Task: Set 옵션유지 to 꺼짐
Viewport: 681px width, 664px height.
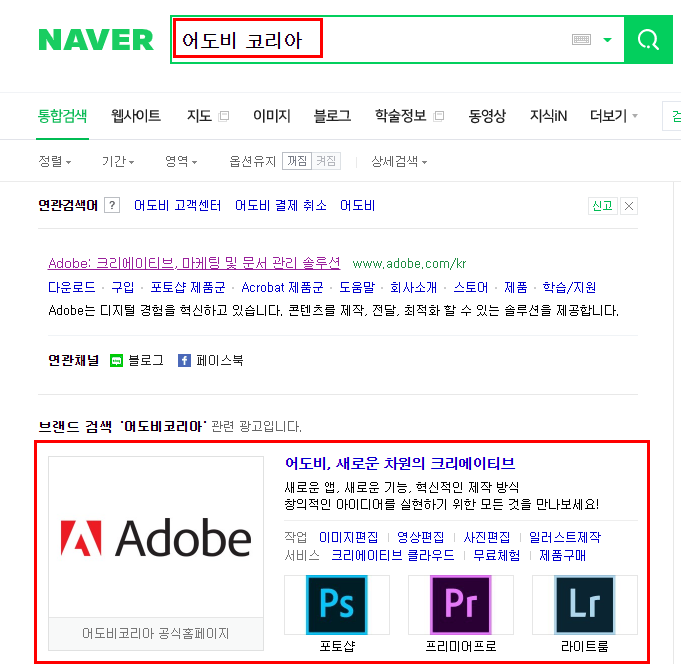Action: [x=297, y=161]
